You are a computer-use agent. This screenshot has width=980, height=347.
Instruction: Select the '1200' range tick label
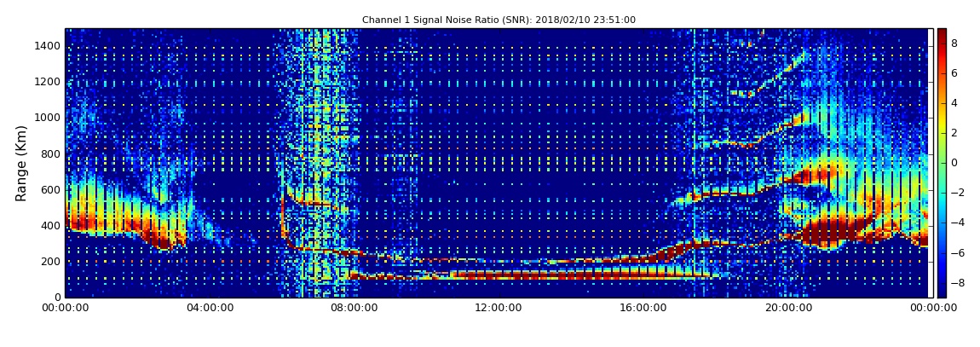coord(49,81)
